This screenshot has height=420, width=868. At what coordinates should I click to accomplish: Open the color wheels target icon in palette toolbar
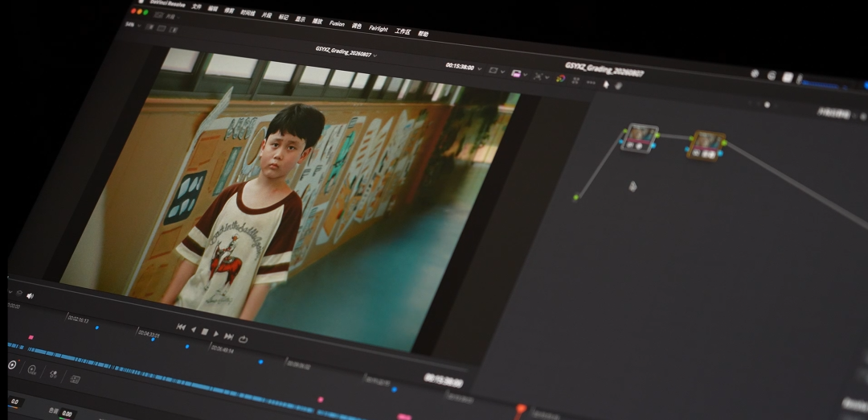click(11, 365)
